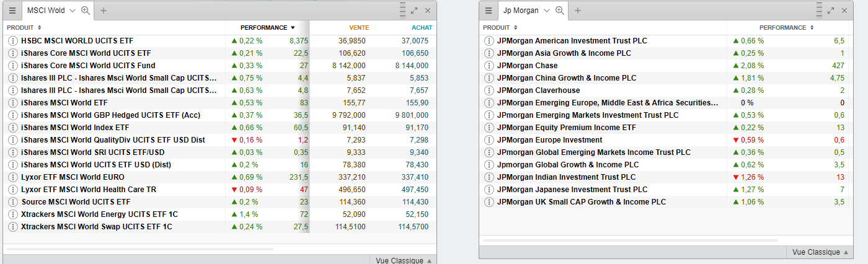Select the Jp Morgan tab
The width and height of the screenshot is (868, 264).
pos(520,11)
